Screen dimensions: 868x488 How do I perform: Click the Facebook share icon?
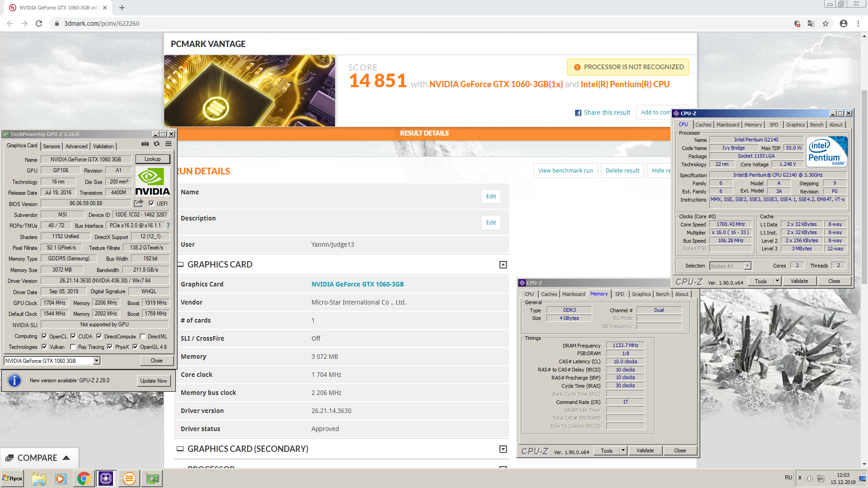pyautogui.click(x=578, y=113)
